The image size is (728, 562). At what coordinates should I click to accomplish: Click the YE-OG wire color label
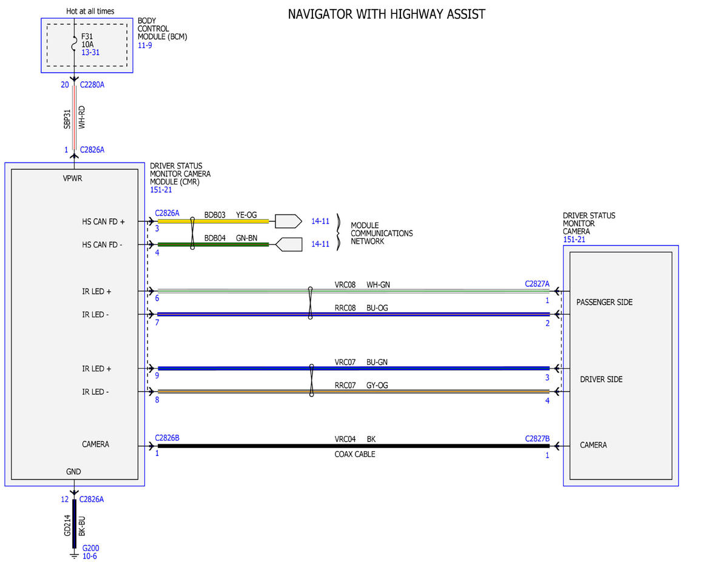point(246,215)
